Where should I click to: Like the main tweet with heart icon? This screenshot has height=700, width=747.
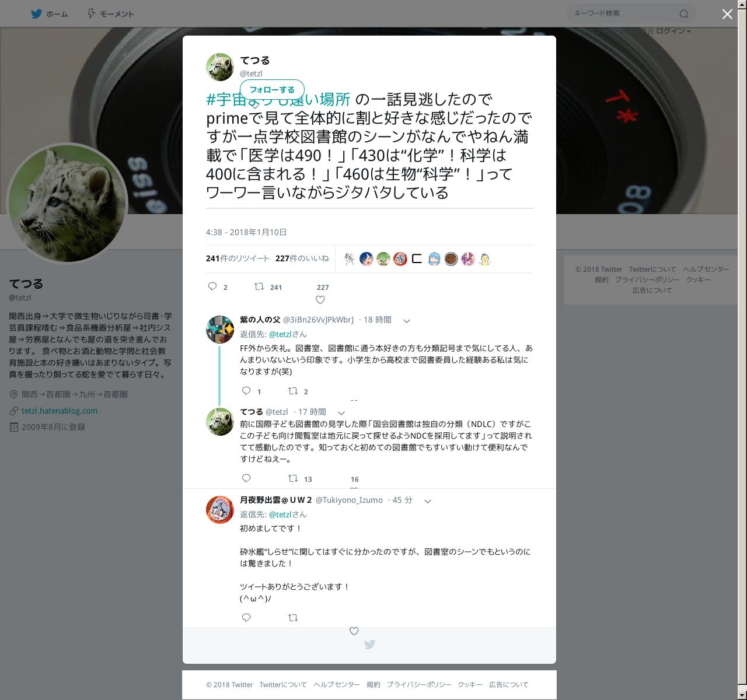click(320, 300)
